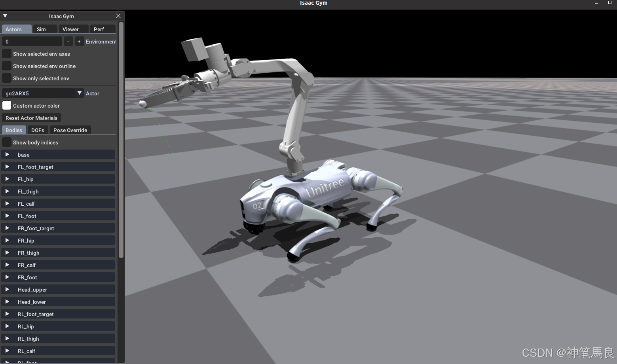Maximize the Isaac Gym window
Viewport: 617px width, 364px height.
(x=610, y=3)
